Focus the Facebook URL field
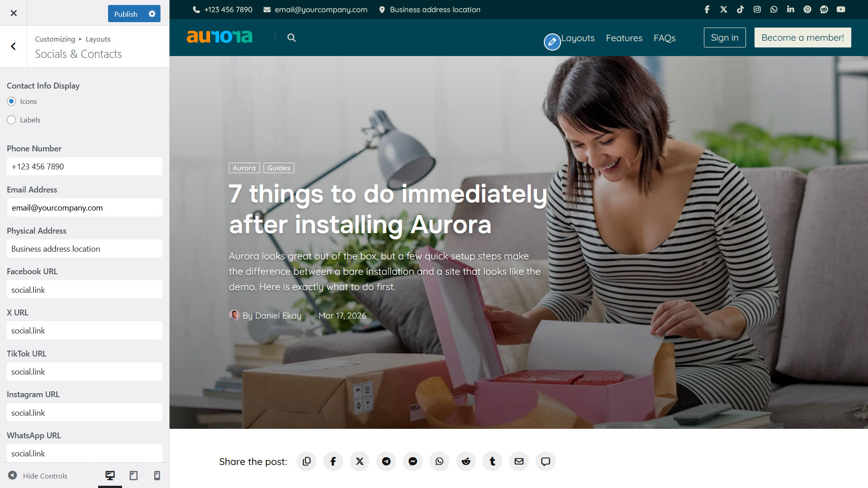 coord(85,289)
